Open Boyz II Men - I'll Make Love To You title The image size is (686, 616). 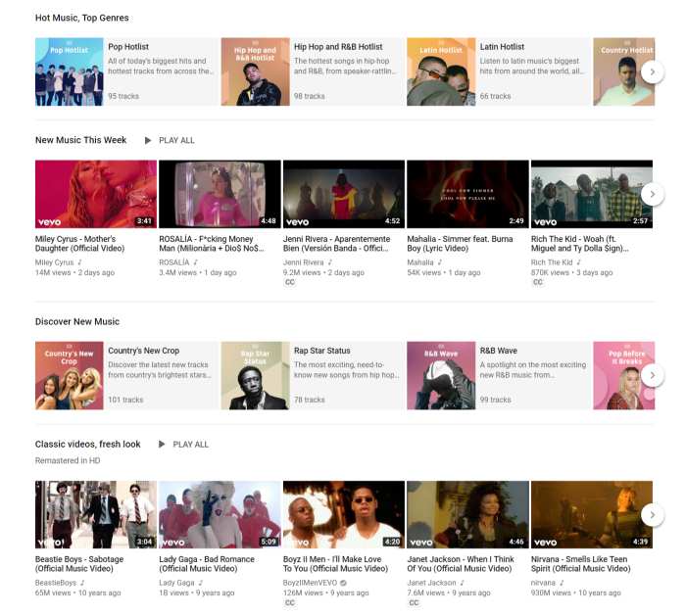335,564
